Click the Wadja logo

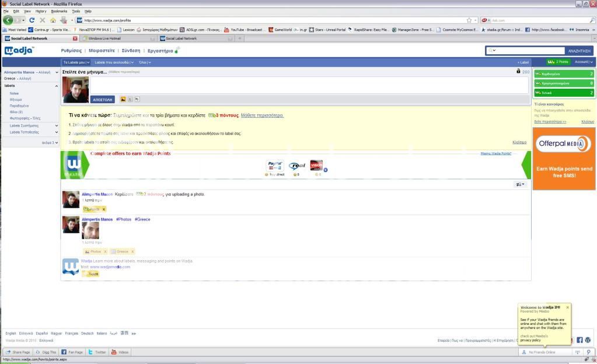(19, 51)
